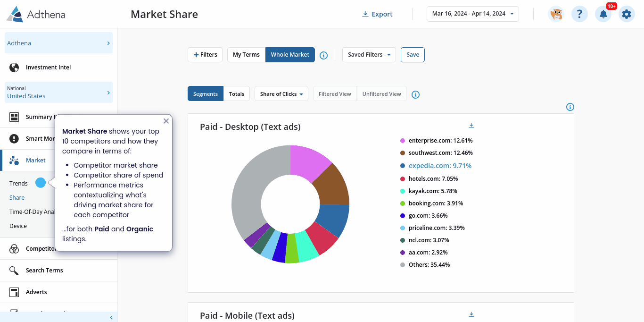The height and width of the screenshot is (322, 644).
Task: Select Filtered View
Action: coord(335,93)
